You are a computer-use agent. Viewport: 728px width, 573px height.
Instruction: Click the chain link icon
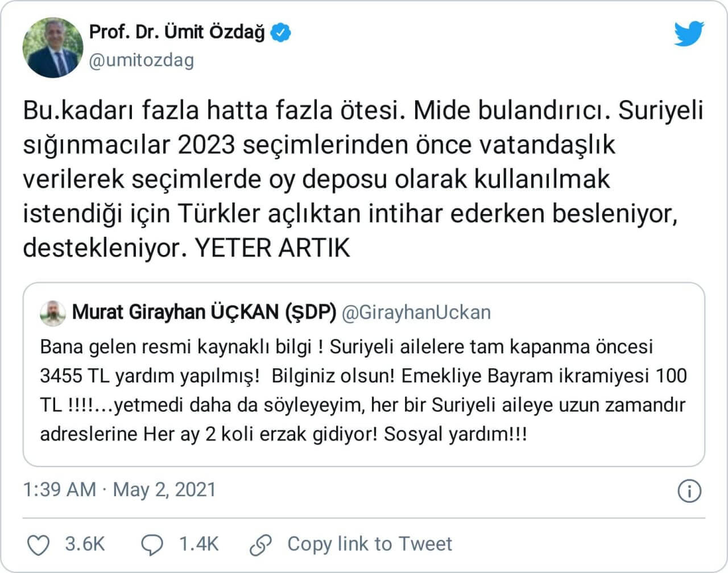(x=261, y=545)
